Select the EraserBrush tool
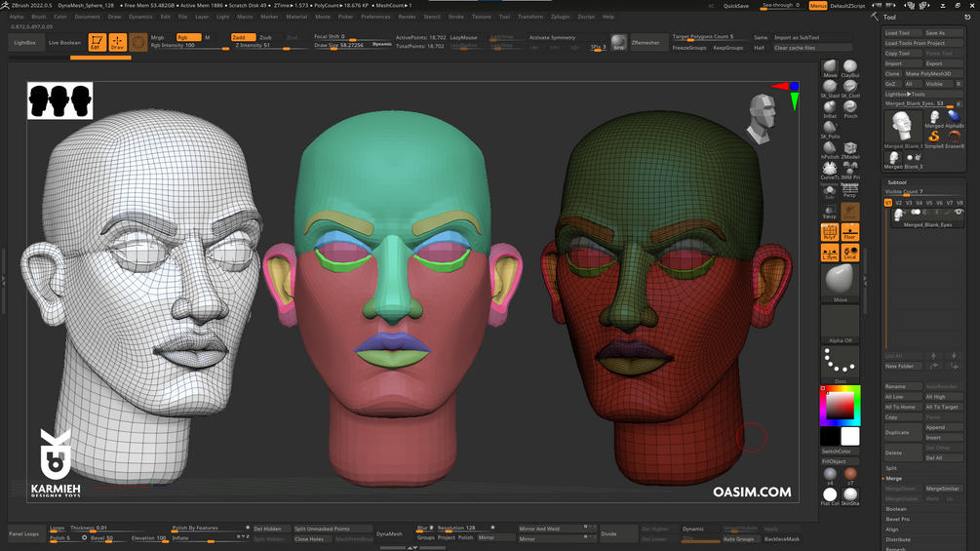 [954, 138]
